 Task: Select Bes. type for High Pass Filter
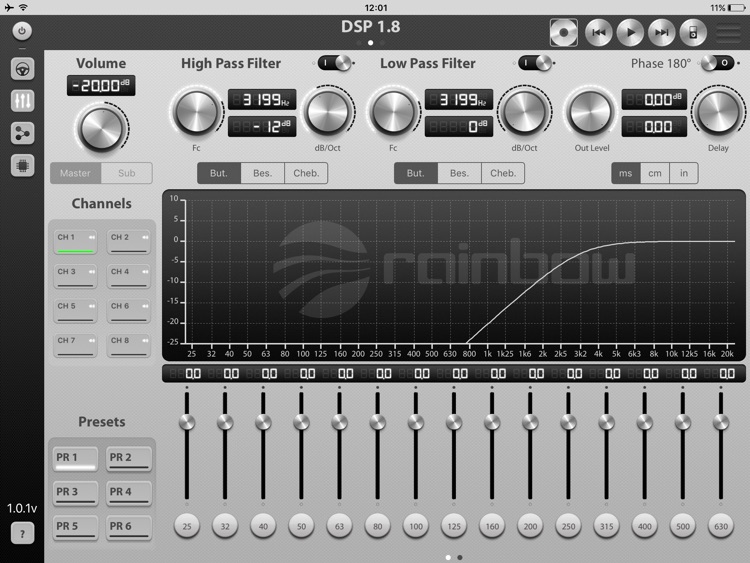(x=263, y=173)
